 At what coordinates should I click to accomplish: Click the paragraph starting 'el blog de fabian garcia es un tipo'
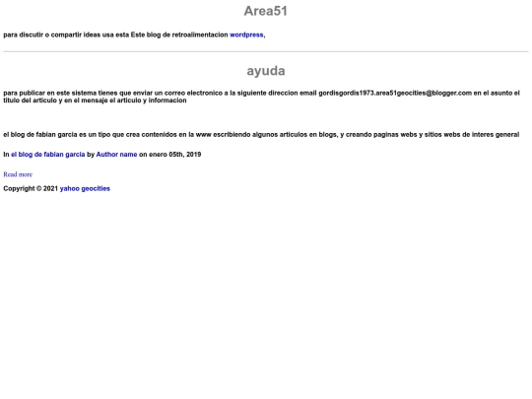(x=261, y=135)
